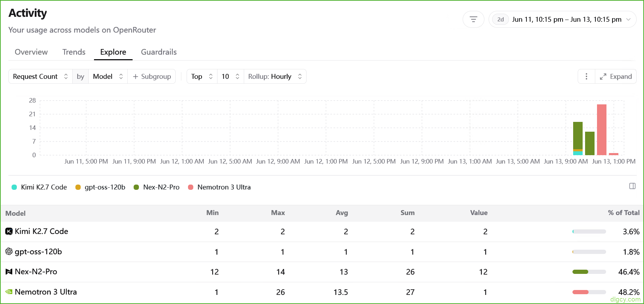Sort table by Sum column
This screenshot has width=644, height=304.
(x=408, y=213)
